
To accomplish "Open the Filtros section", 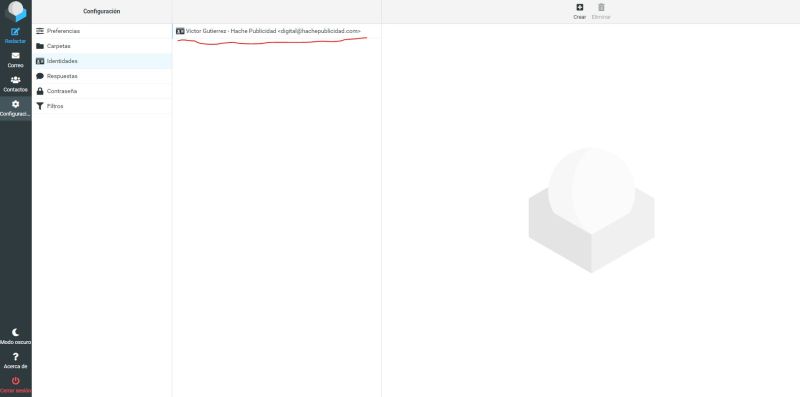I will point(102,106).
